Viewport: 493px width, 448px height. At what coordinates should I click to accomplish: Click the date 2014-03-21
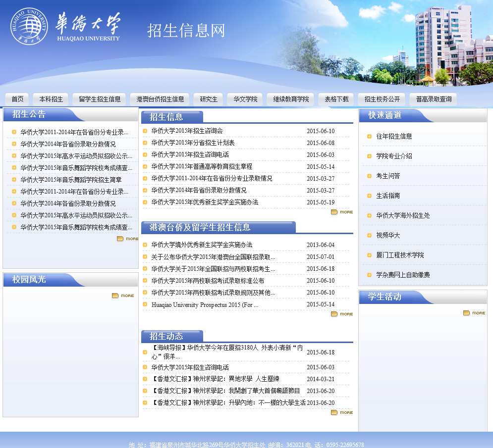coord(321,379)
